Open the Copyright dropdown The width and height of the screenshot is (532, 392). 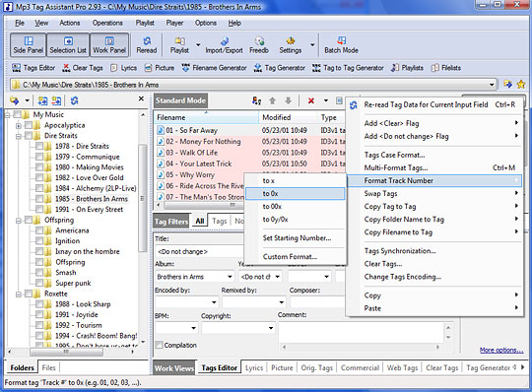(270, 328)
